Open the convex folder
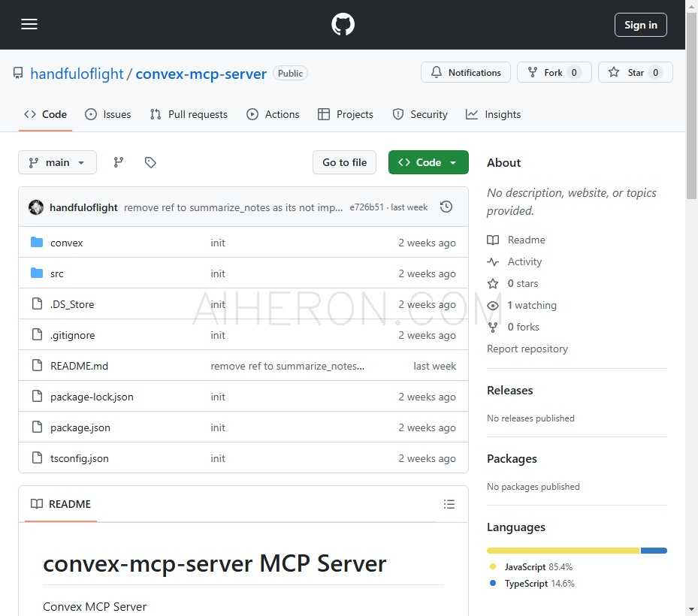698x616 pixels. (66, 243)
